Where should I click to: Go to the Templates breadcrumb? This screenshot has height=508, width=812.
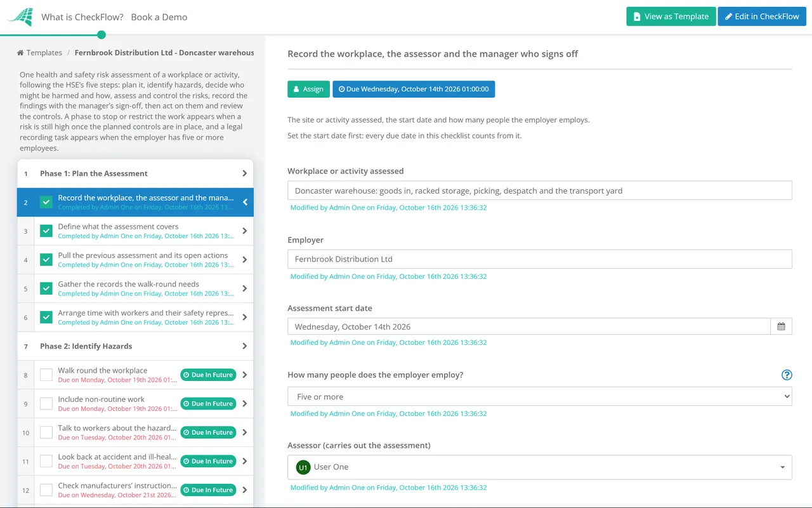44,53
